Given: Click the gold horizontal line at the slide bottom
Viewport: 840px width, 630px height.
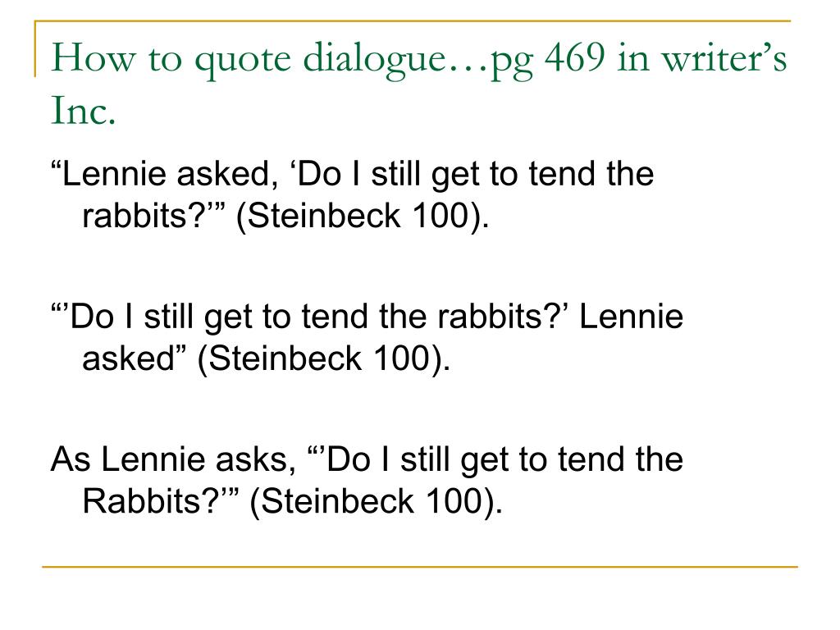Looking at the screenshot, I should click(420, 566).
